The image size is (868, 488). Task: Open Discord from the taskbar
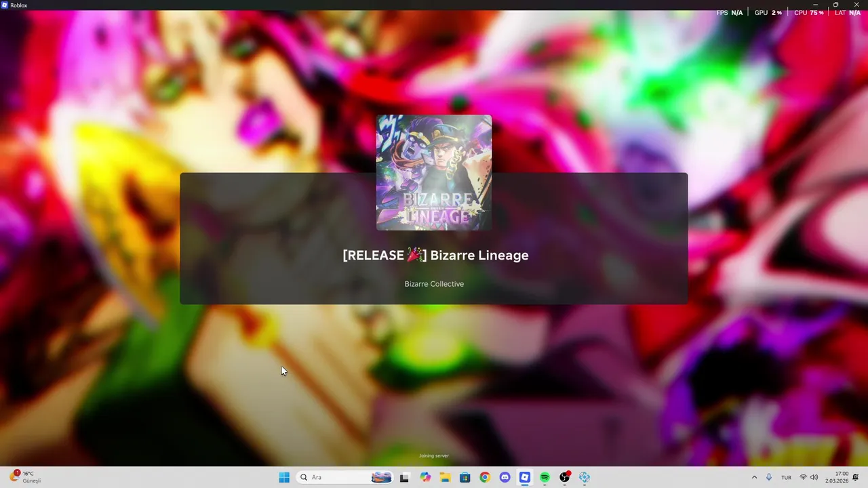click(x=505, y=477)
